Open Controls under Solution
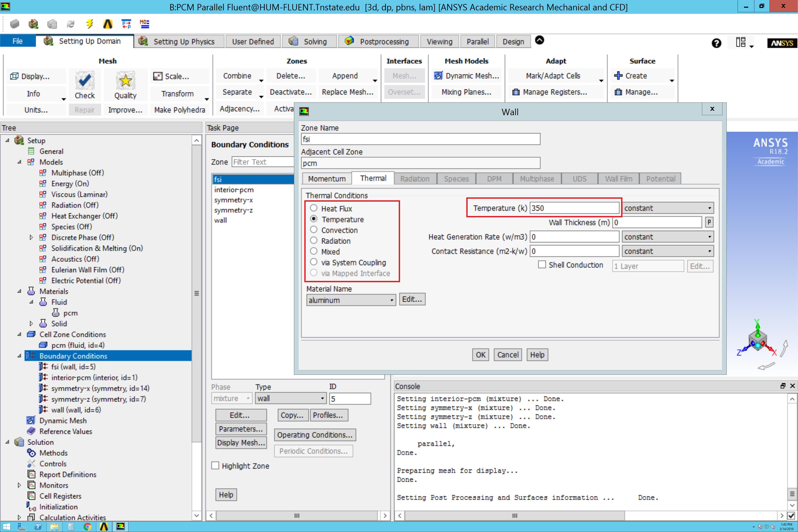This screenshot has height=532, width=798. coord(53,463)
